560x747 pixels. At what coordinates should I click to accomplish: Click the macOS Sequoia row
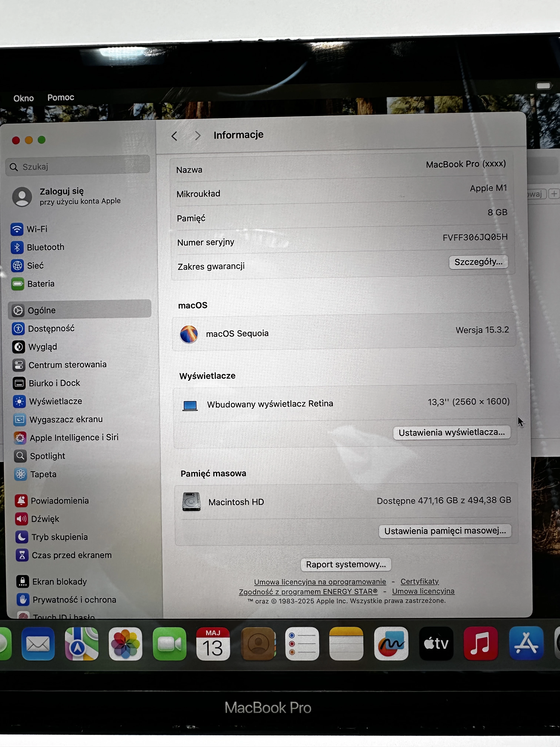pos(344,332)
